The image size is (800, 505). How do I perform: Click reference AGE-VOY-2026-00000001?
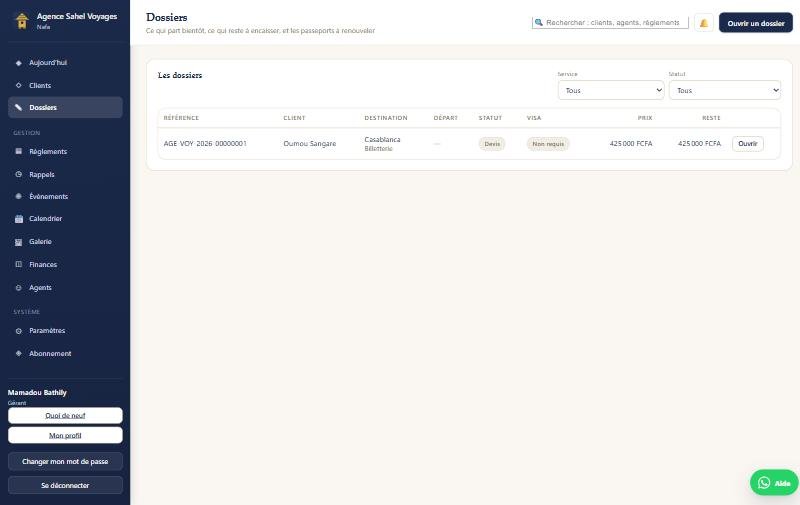205,144
